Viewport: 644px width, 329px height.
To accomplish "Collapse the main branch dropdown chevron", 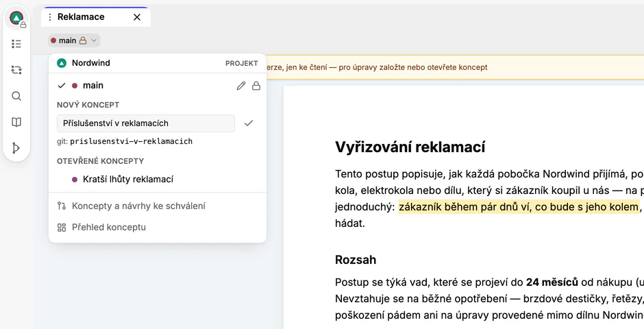I will pos(94,40).
